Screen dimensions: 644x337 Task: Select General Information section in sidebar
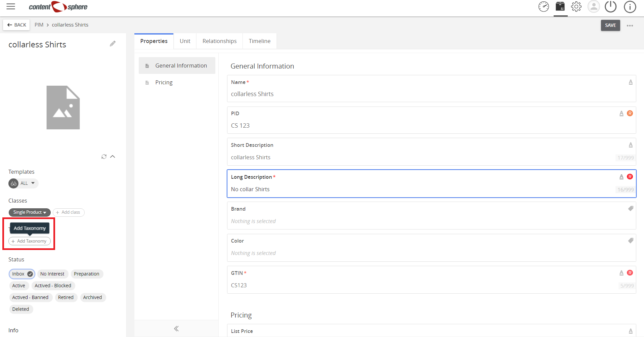pyautogui.click(x=177, y=66)
